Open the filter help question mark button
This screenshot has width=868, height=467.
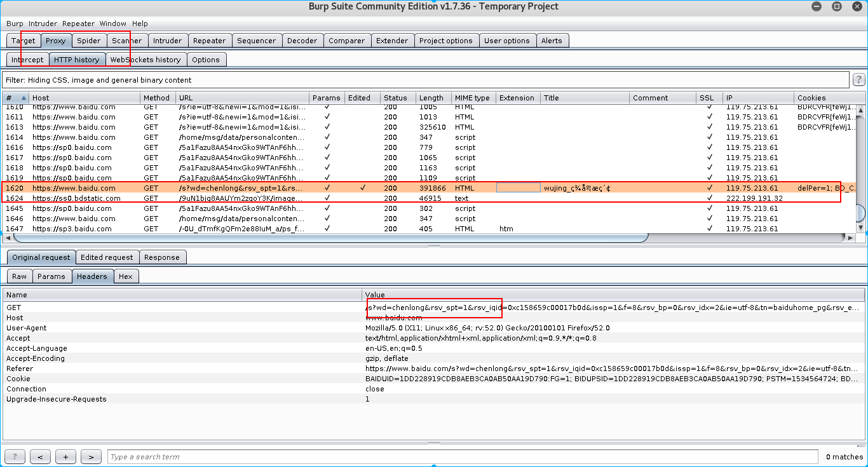[858, 80]
